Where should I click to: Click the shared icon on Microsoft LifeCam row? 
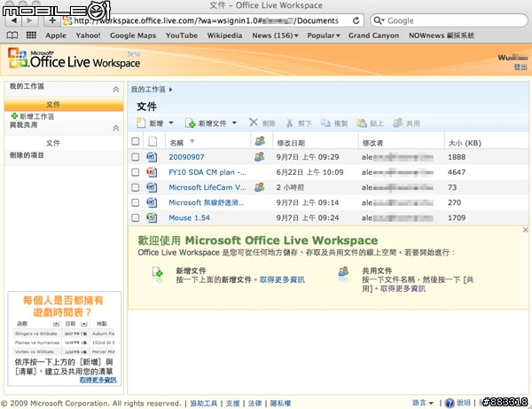259,186
